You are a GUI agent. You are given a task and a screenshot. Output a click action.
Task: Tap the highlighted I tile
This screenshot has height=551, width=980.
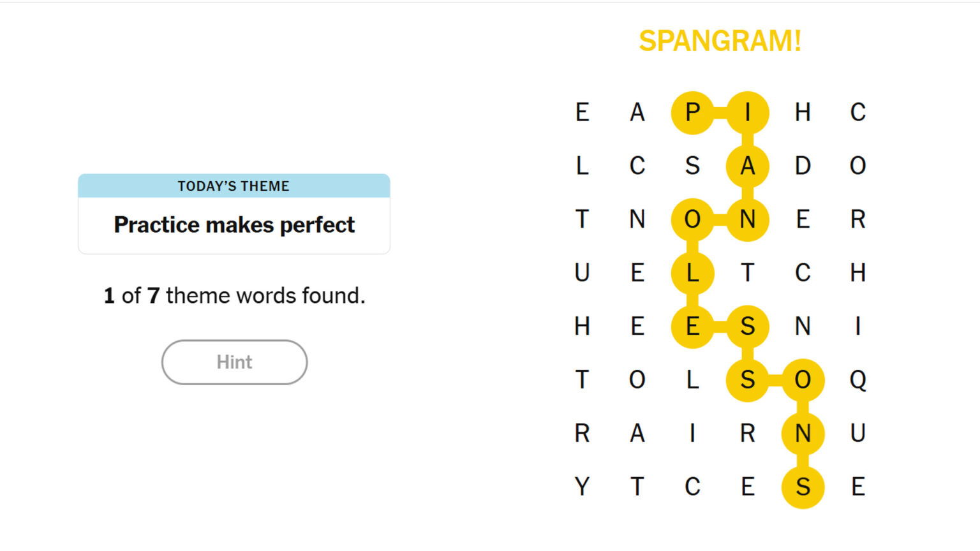pos(747,112)
